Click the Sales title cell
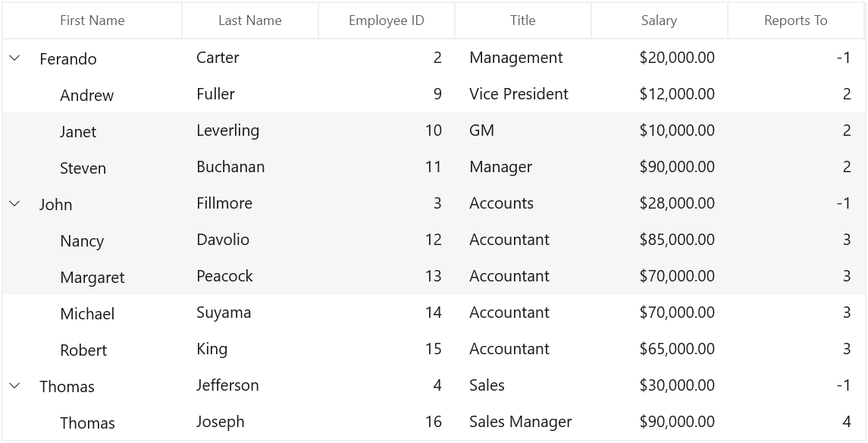Screen dimensions: 868x443 pyautogui.click(x=523, y=385)
